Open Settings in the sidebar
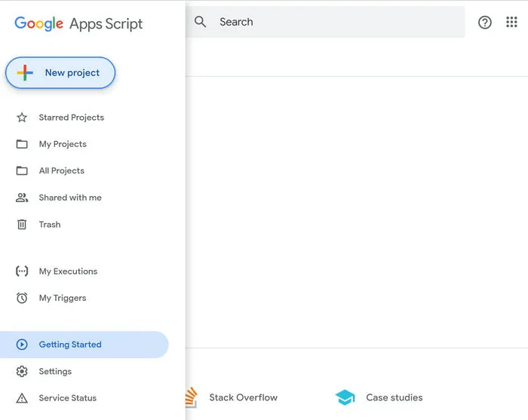This screenshot has width=528, height=420. [55, 371]
